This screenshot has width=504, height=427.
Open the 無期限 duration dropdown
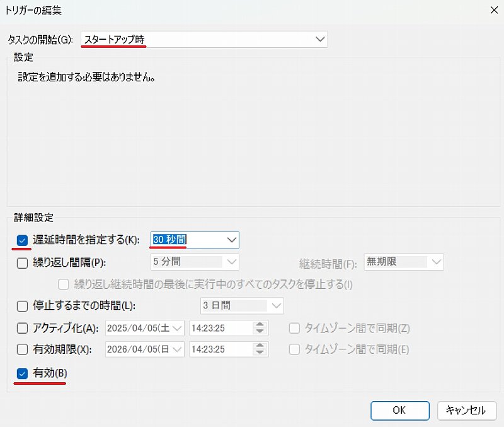point(404,262)
